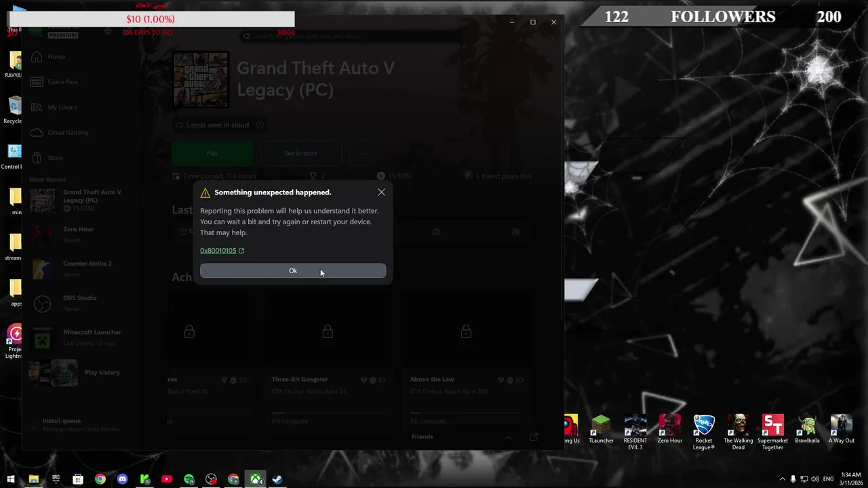Viewport: 868px width, 488px height.
Task: Open the Above the Law achievement card
Action: pos(466,364)
